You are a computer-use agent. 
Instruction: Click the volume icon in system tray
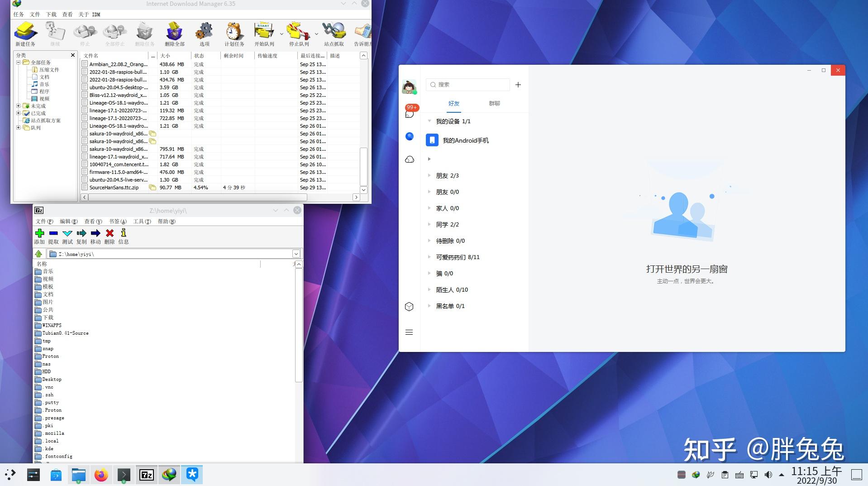[x=768, y=475]
